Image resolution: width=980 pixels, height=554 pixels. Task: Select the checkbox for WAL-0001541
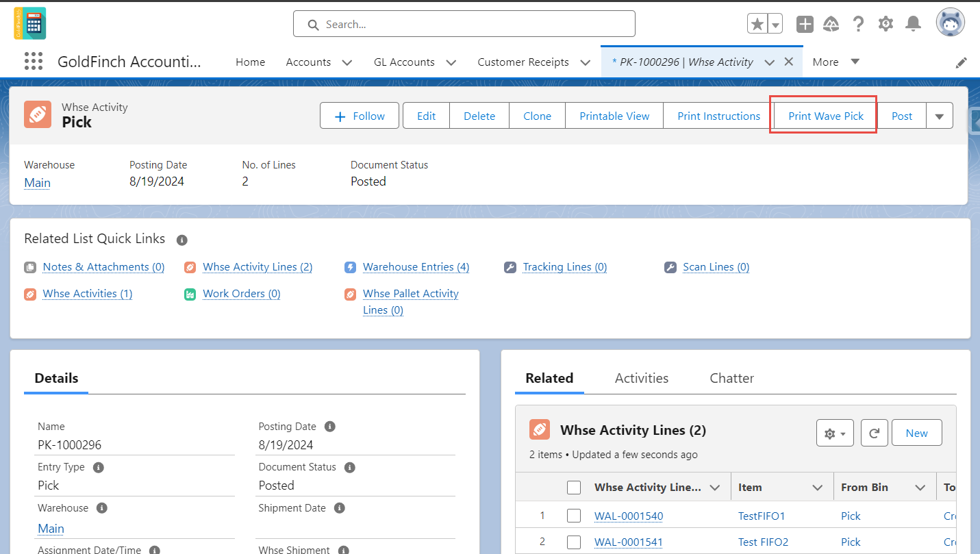click(574, 542)
